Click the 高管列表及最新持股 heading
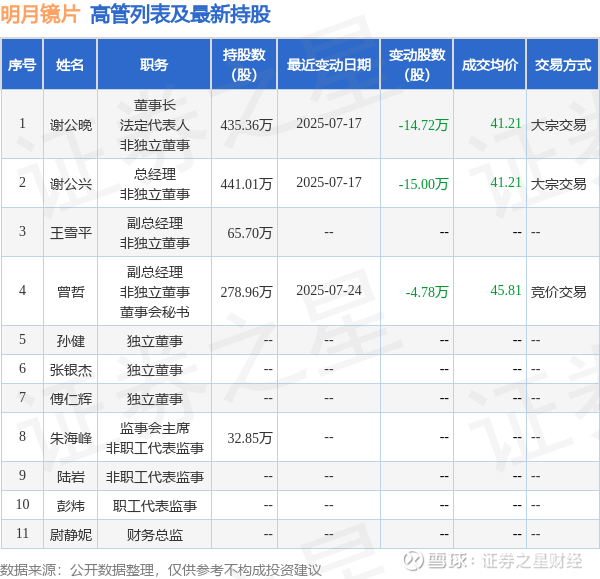The width and height of the screenshot is (600, 579). [x=180, y=15]
